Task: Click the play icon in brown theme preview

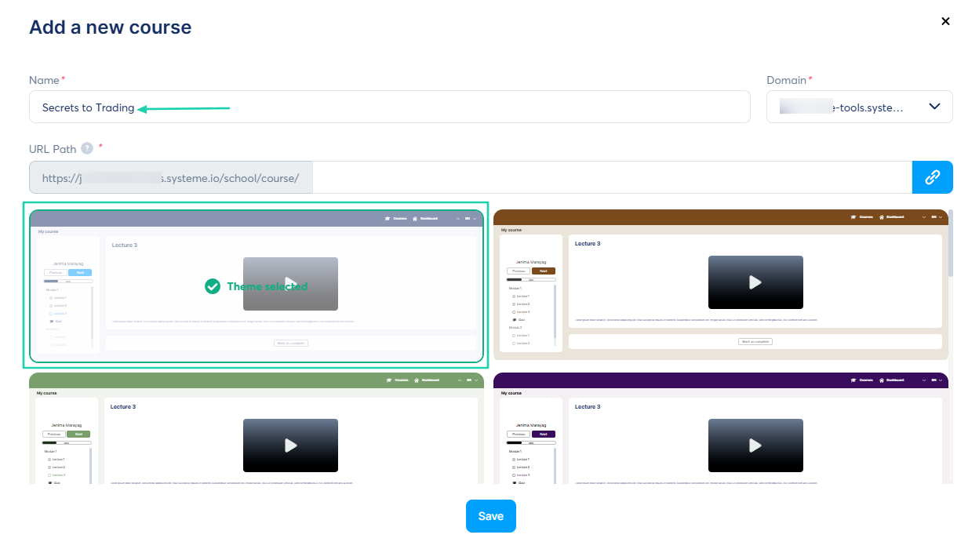Action: coord(755,282)
